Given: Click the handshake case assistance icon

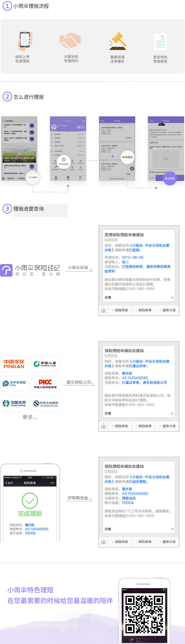Looking at the screenshot, I should pos(70,41).
